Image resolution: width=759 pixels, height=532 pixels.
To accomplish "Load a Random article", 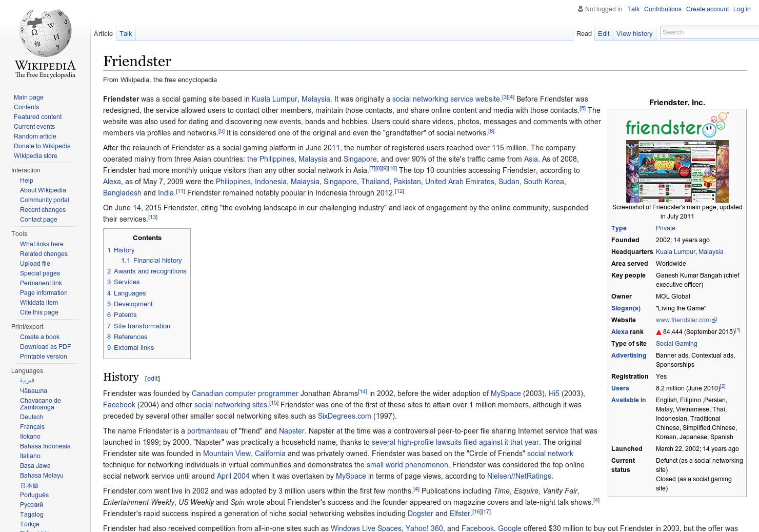I will [x=35, y=136].
